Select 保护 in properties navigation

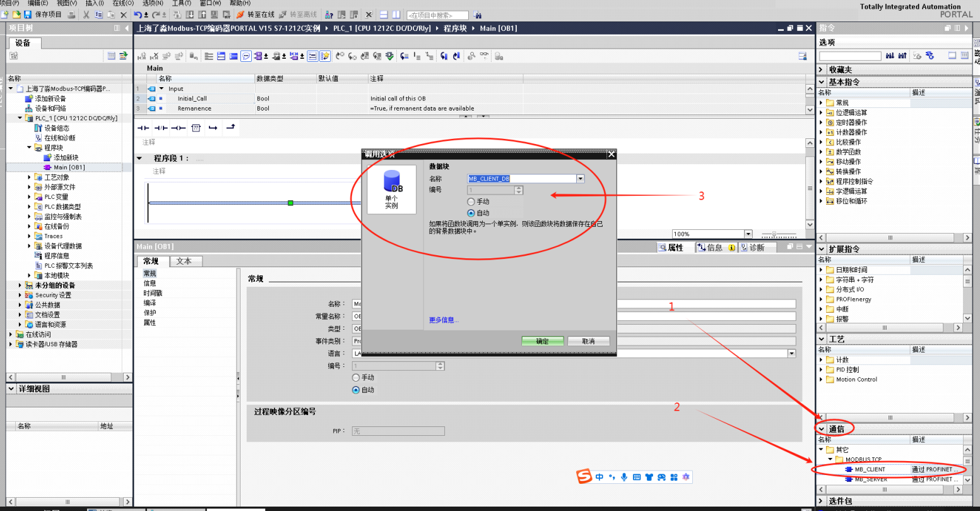click(150, 313)
